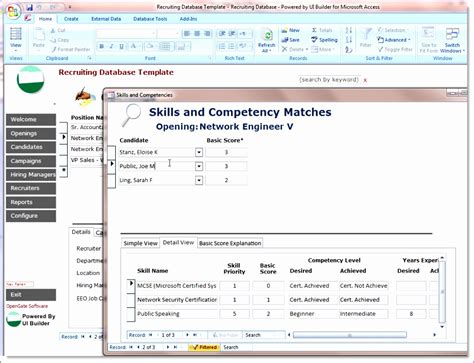This screenshot has height=363, width=474.
Task: Open the More dropdown in Records
Action: click(322, 49)
